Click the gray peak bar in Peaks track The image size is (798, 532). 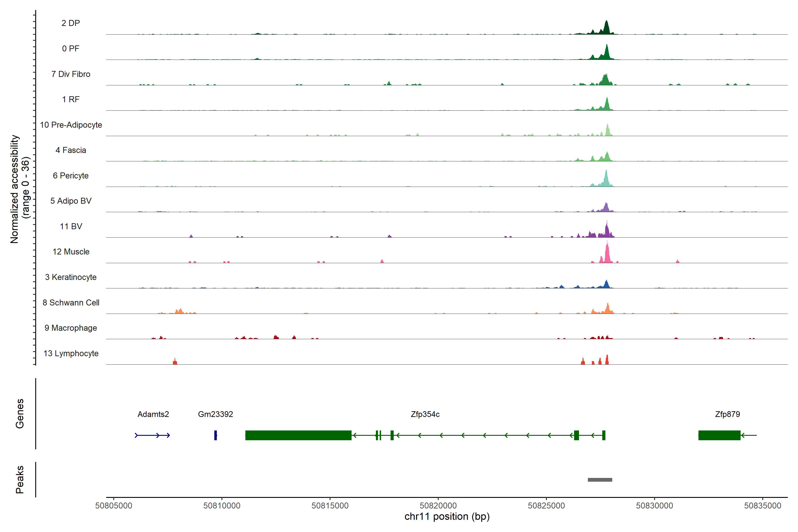600,479
